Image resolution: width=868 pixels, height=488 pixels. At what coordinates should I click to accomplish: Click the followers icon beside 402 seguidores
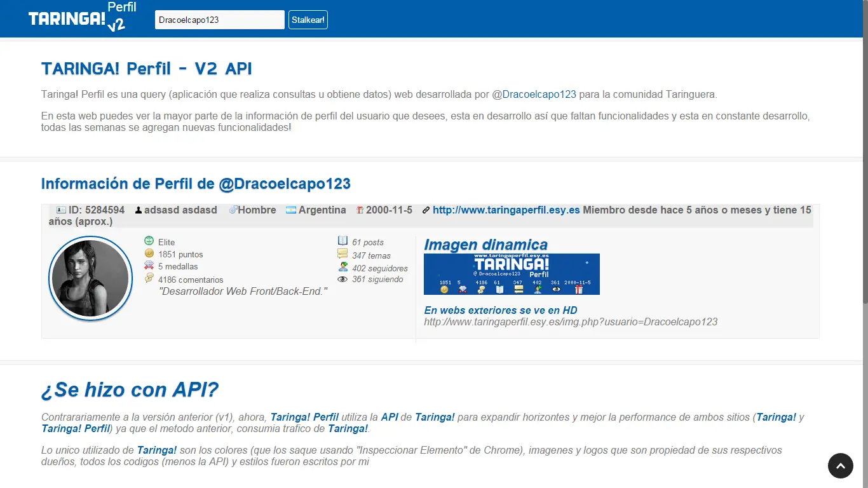343,267
